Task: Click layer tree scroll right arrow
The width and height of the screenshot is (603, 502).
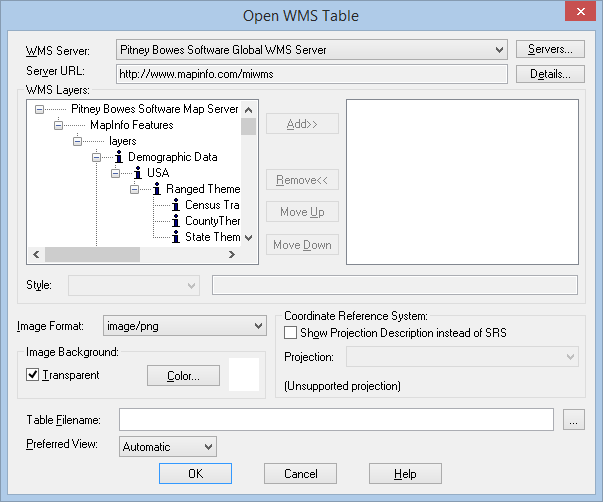Action: 232,254
